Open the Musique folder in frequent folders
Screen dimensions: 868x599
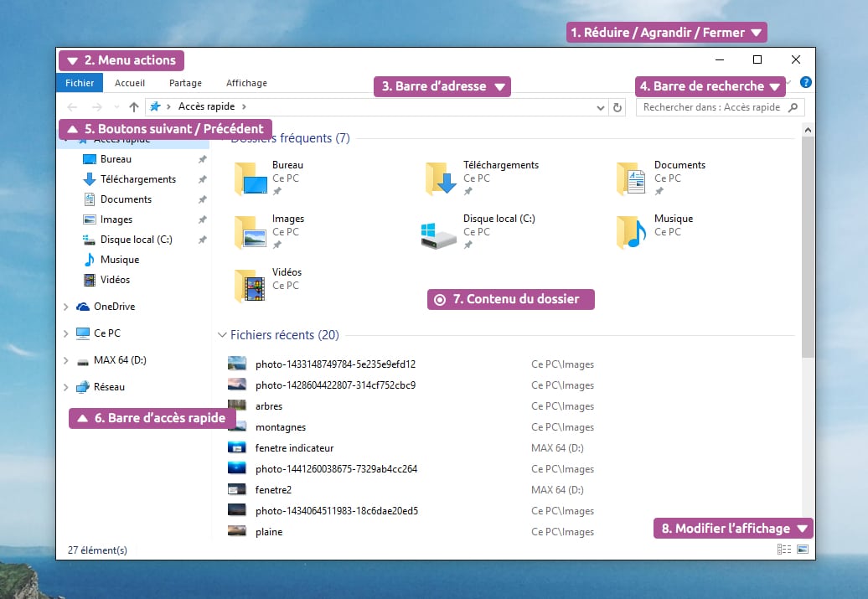632,233
